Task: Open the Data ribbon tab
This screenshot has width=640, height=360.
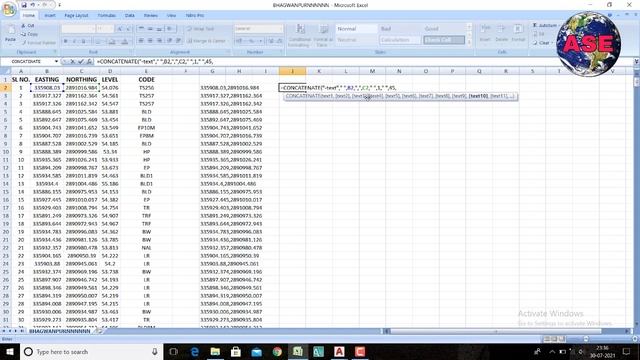Action: 130,16
